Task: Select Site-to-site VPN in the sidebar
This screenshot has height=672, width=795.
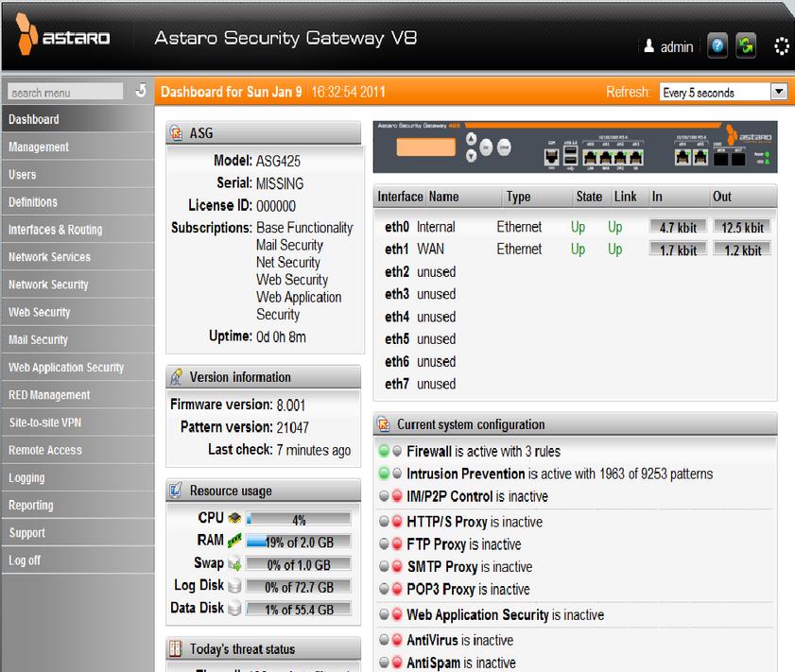Action: (44, 422)
